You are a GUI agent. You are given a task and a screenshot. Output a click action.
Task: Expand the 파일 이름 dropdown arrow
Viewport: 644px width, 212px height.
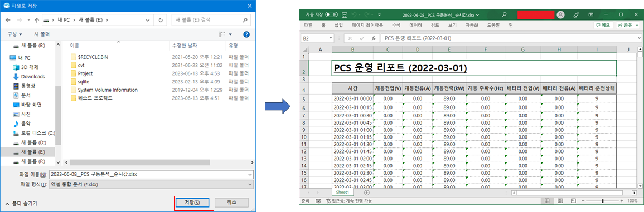tap(250, 174)
